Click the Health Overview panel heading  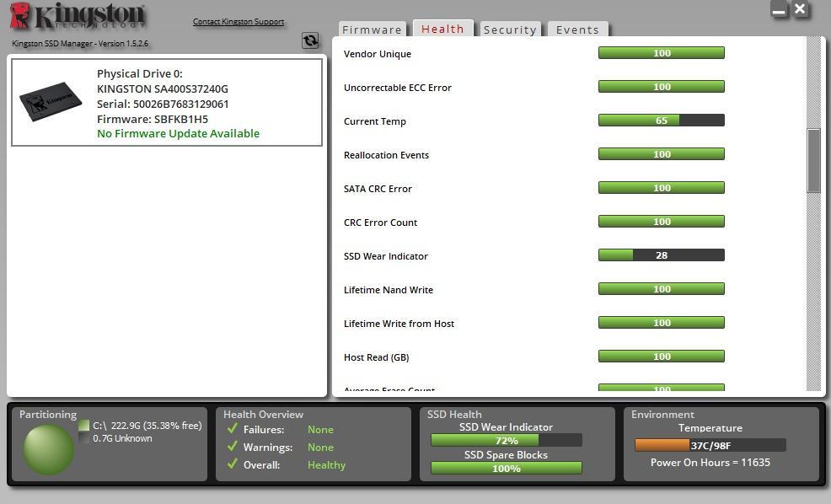click(264, 415)
